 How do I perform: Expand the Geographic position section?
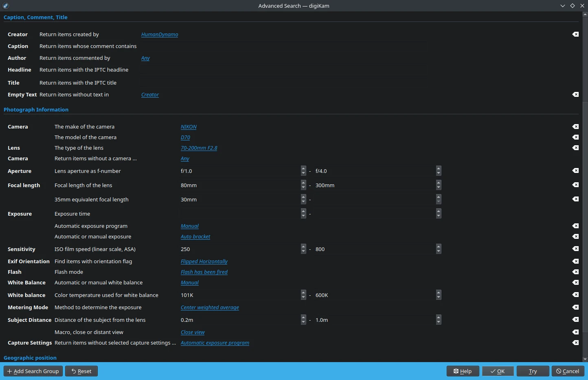pyautogui.click(x=30, y=358)
